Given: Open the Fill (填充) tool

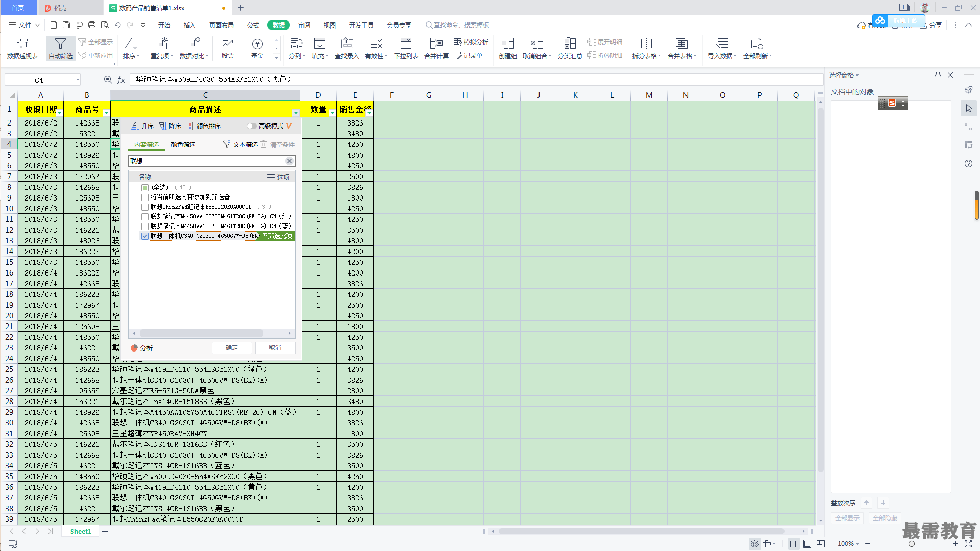Looking at the screenshot, I should (x=320, y=48).
